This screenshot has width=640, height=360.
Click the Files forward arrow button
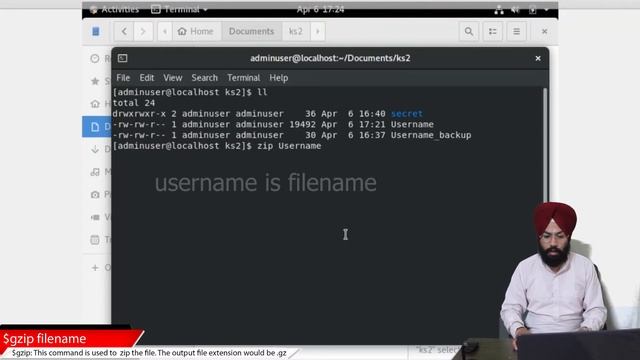[x=143, y=31]
